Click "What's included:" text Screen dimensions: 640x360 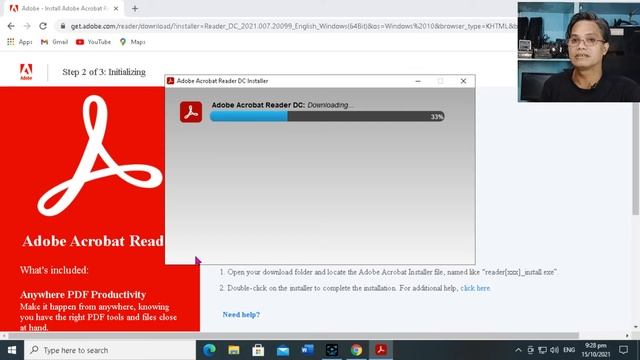pyautogui.click(x=54, y=270)
